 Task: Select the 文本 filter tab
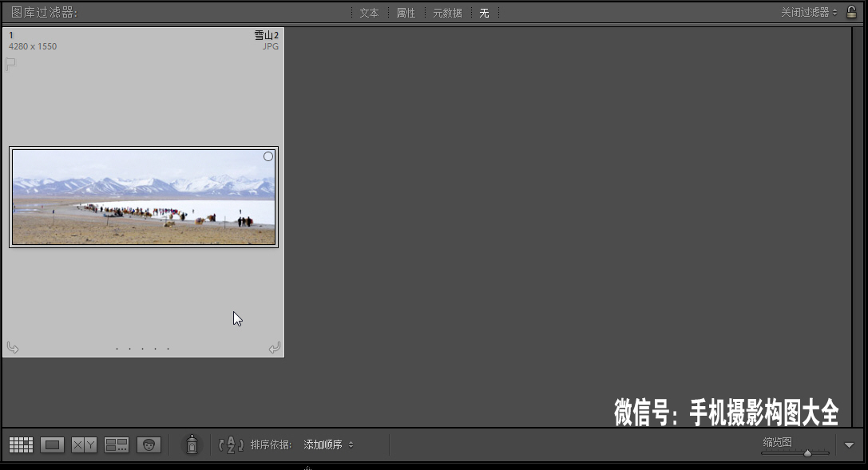(369, 13)
